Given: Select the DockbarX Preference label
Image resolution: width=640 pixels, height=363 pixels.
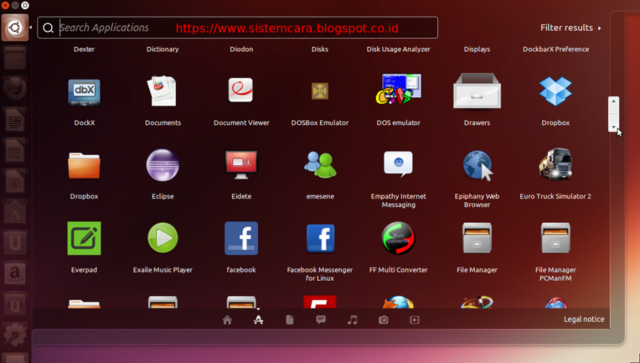Looking at the screenshot, I should click(x=556, y=49).
